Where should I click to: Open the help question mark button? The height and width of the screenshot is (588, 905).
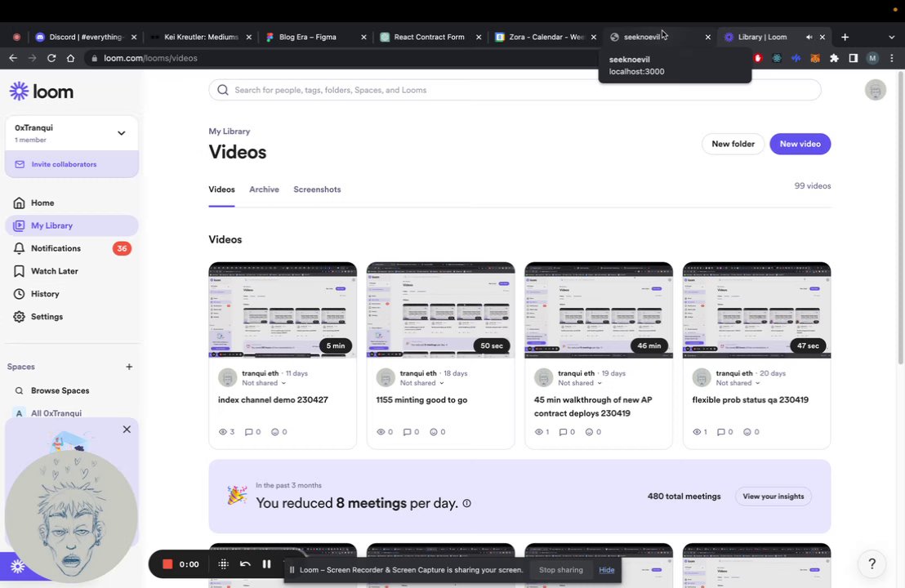872,564
